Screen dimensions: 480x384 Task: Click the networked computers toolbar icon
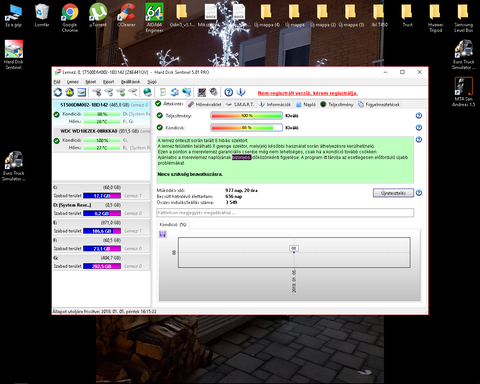click(x=187, y=92)
